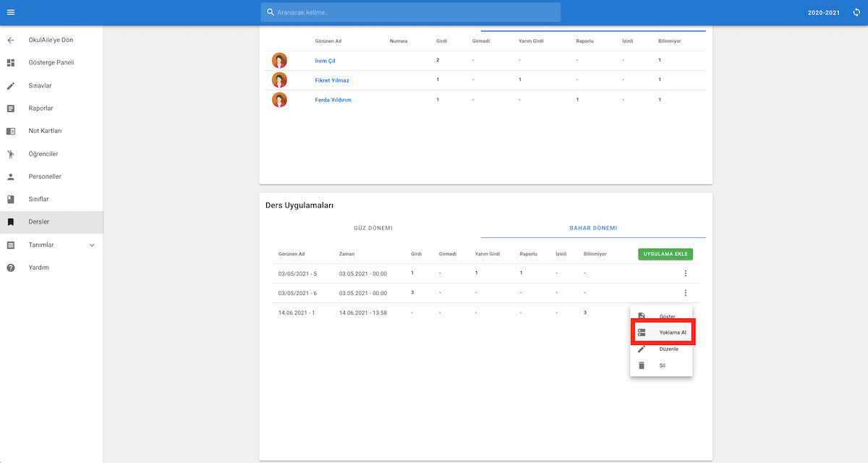The image size is (868, 463).
Task: Click the back arrow icon beside OkulAile'ye Dön
Action: tap(11, 40)
